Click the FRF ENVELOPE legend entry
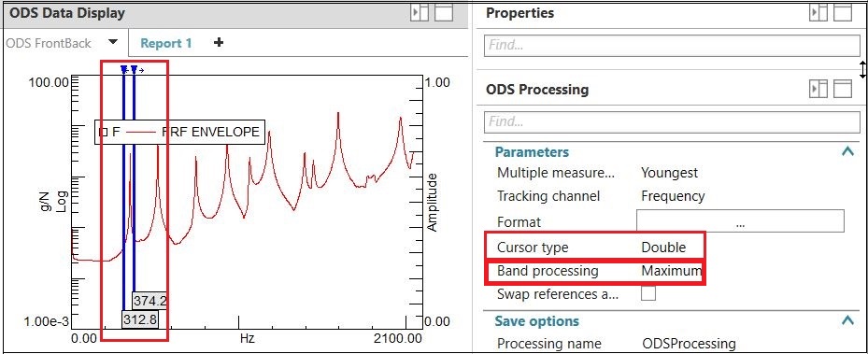This screenshot has width=868, height=354. pos(210,132)
